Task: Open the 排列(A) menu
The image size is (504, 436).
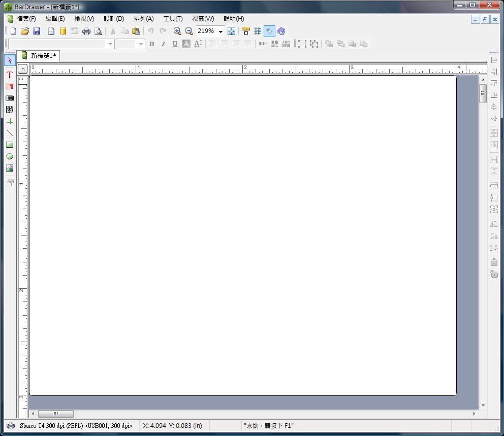Action: tap(144, 19)
